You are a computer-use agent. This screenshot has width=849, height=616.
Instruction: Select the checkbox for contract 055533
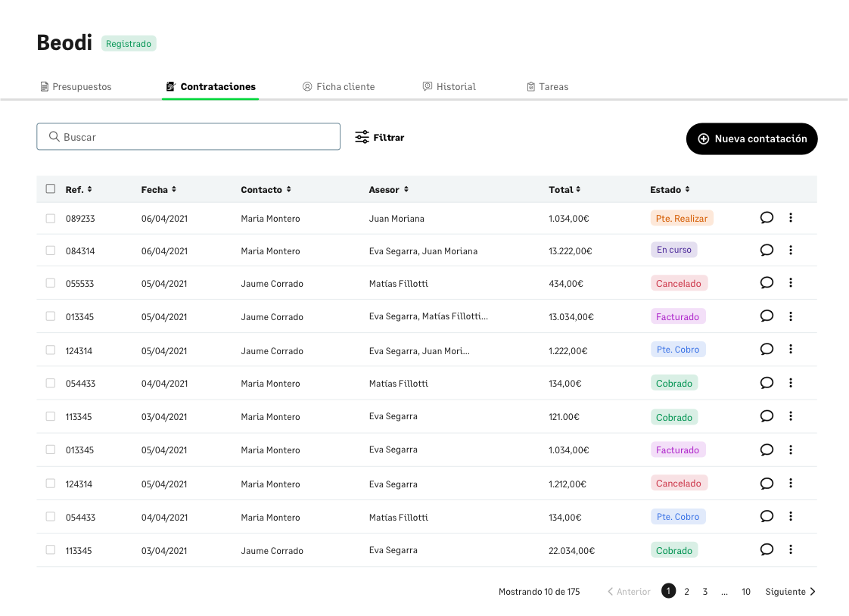pos(51,283)
